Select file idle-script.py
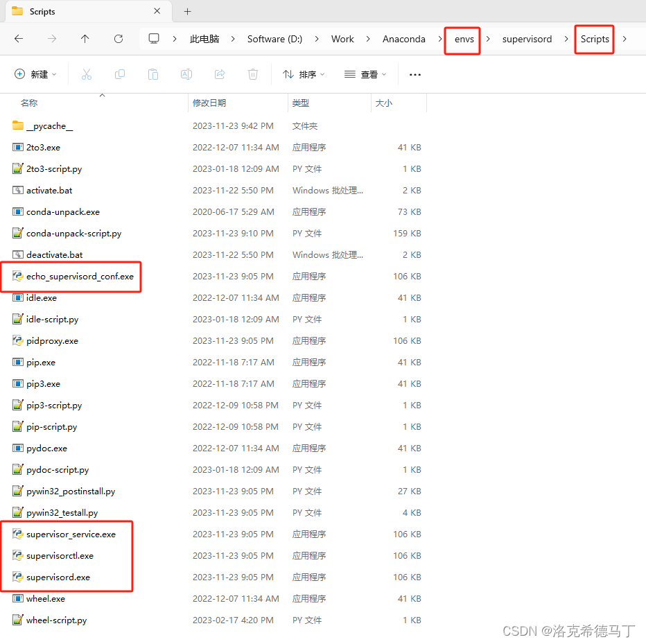Image resolution: width=646 pixels, height=644 pixels. 52,320
